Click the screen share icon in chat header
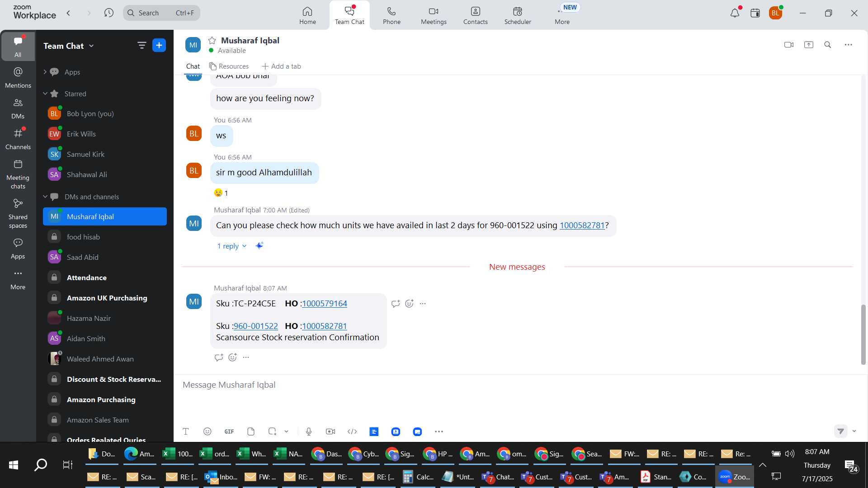 (x=809, y=45)
